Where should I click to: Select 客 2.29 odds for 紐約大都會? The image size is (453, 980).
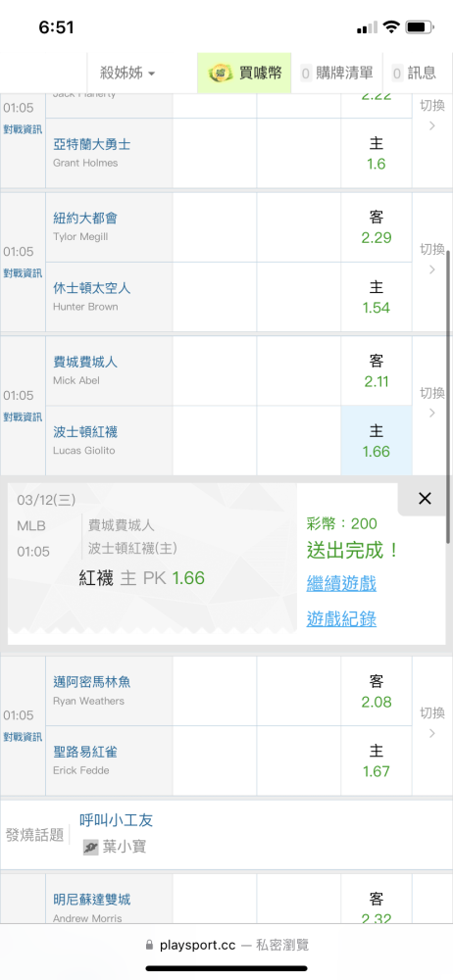pos(377,227)
